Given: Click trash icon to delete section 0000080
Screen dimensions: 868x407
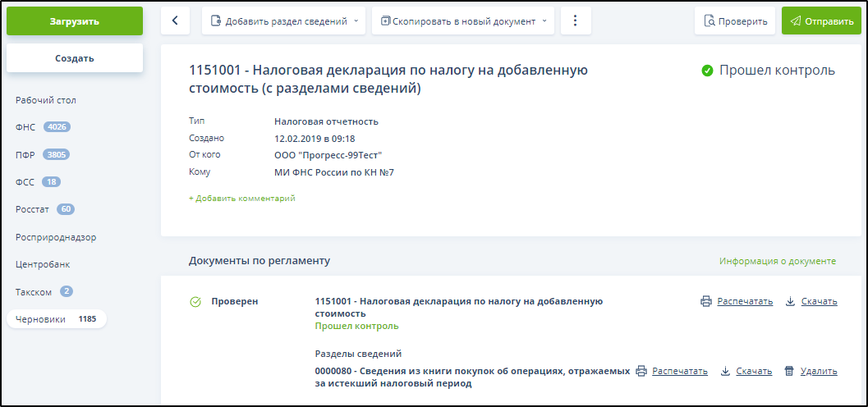Looking at the screenshot, I should (x=789, y=371).
